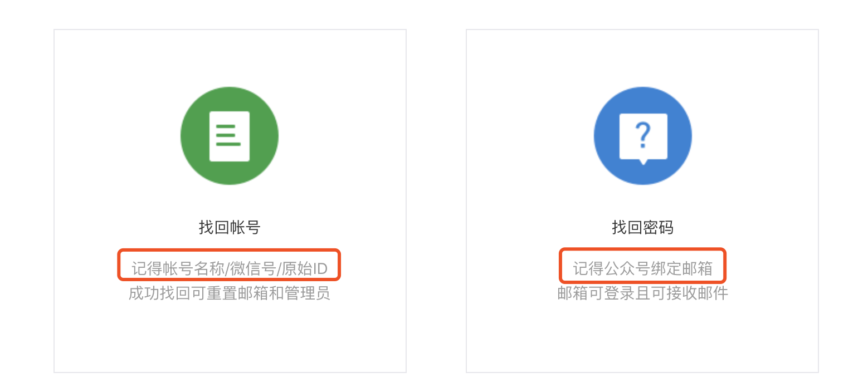The width and height of the screenshot is (868, 392).
Task: Click the text 记得公众号绑定邮箱
Action: click(x=642, y=269)
